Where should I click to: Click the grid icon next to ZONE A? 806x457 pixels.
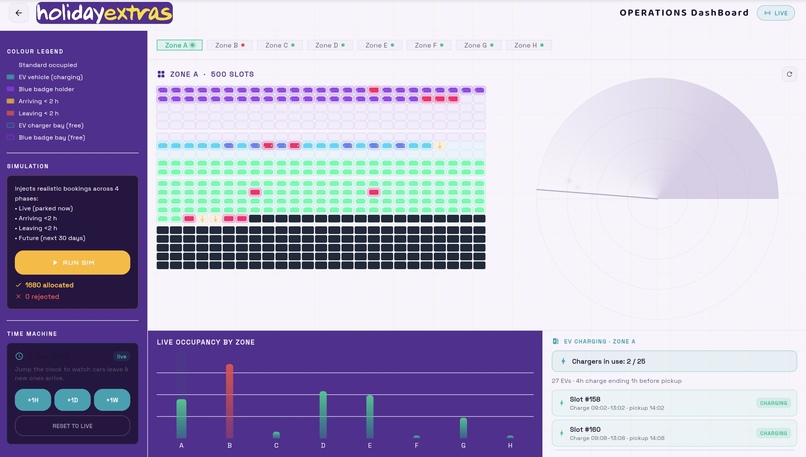(161, 74)
